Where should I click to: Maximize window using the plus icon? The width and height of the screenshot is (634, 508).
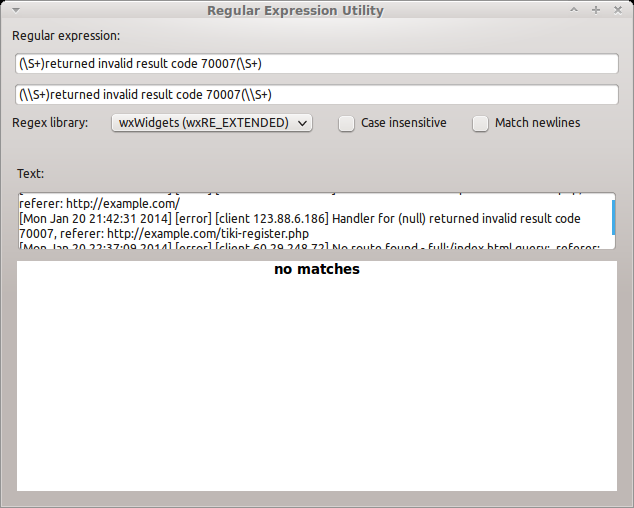point(596,10)
